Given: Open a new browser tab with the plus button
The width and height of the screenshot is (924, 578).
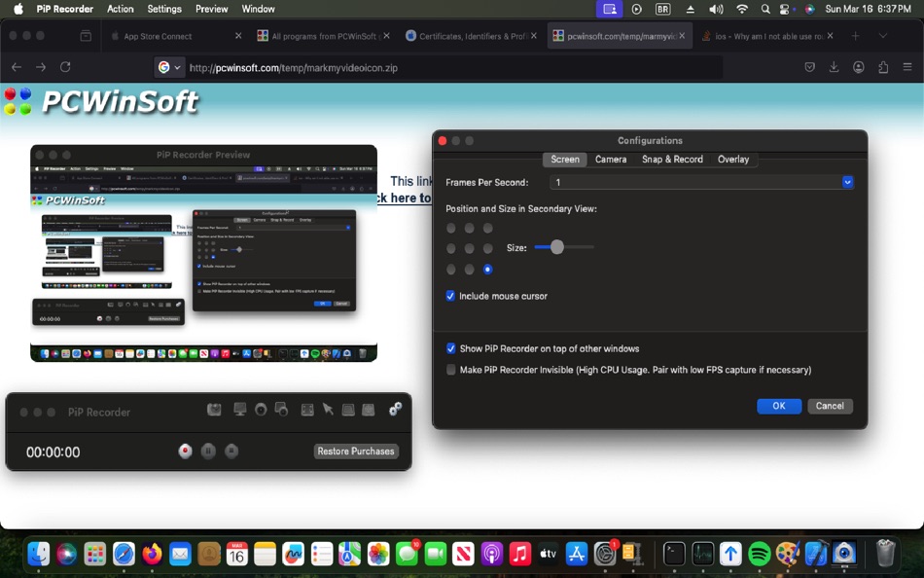Looking at the screenshot, I should pyautogui.click(x=855, y=36).
